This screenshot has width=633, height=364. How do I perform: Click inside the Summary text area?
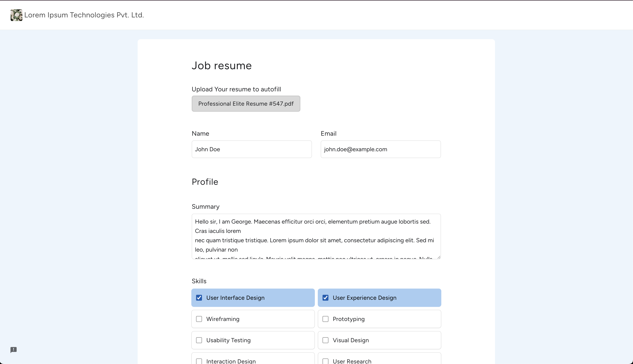316,236
